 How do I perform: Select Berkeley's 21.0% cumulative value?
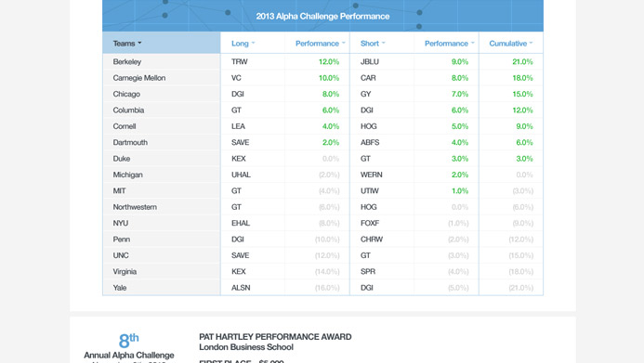(x=522, y=61)
